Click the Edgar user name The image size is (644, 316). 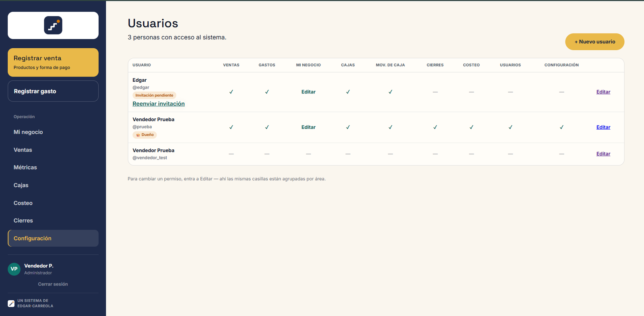click(140, 80)
